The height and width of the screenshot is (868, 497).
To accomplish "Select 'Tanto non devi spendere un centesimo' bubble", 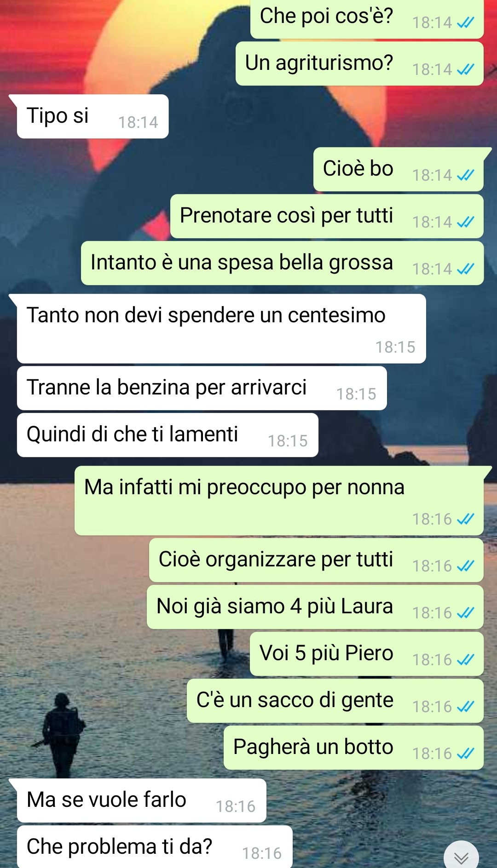I will tap(221, 329).
